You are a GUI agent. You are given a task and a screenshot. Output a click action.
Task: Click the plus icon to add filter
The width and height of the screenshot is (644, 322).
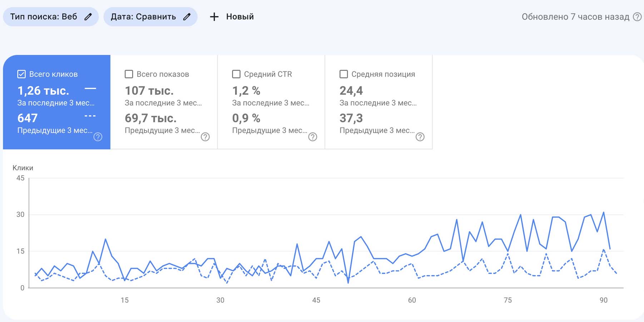tap(214, 17)
